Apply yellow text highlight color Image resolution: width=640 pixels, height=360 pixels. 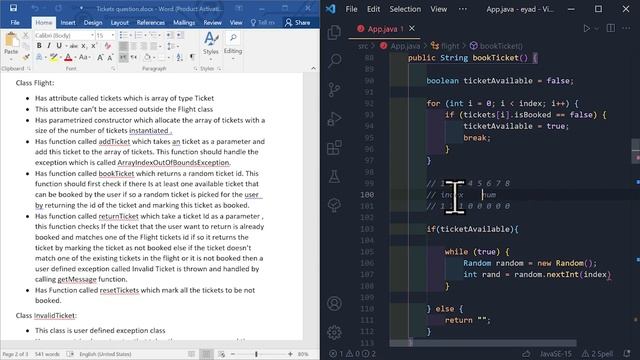(x=53, y=58)
